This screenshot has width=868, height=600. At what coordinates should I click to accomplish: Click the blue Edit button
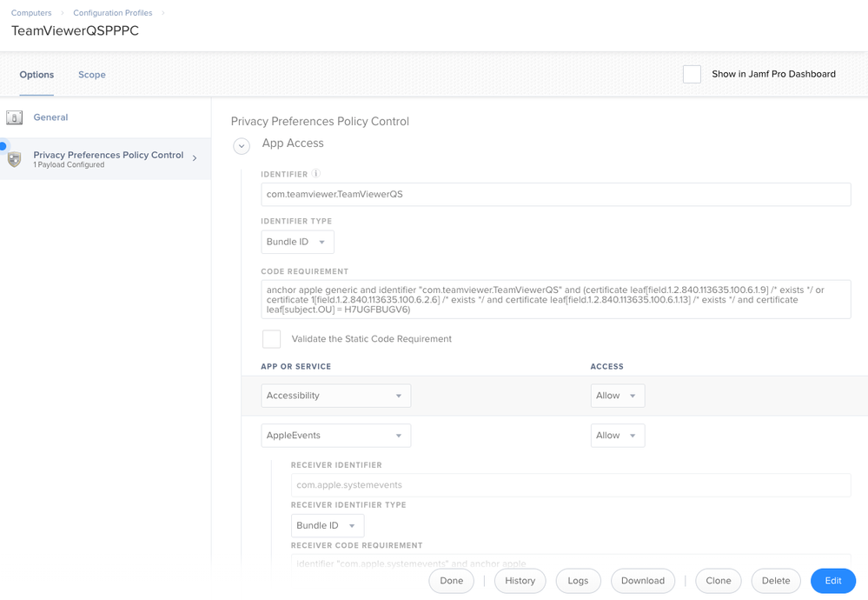point(833,581)
